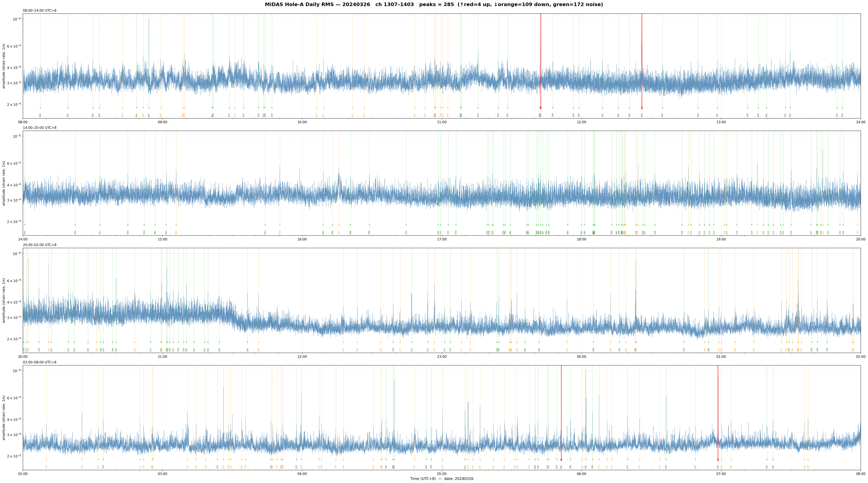This screenshot has height=483, width=868.
Task: Click green noise peak marker 139
Action: (39, 342)
